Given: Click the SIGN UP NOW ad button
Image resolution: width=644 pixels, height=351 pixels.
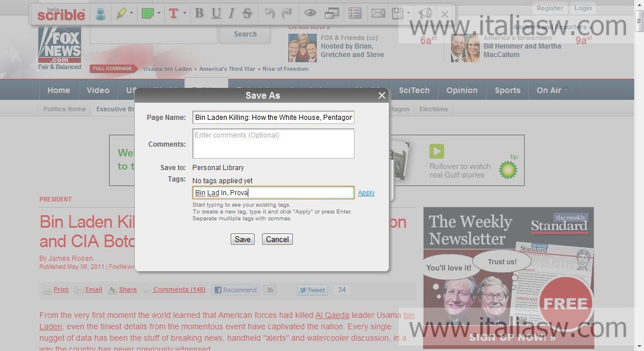Looking at the screenshot, I should [x=512, y=337].
